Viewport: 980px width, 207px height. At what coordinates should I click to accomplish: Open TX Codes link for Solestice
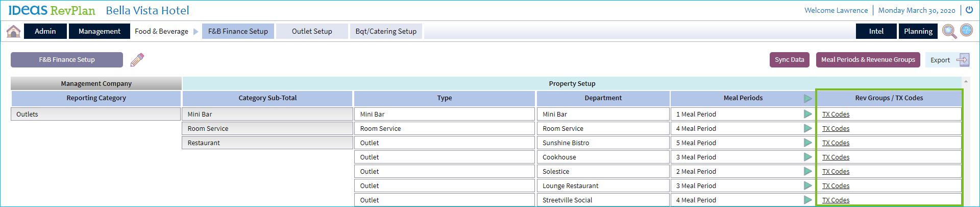(836, 172)
